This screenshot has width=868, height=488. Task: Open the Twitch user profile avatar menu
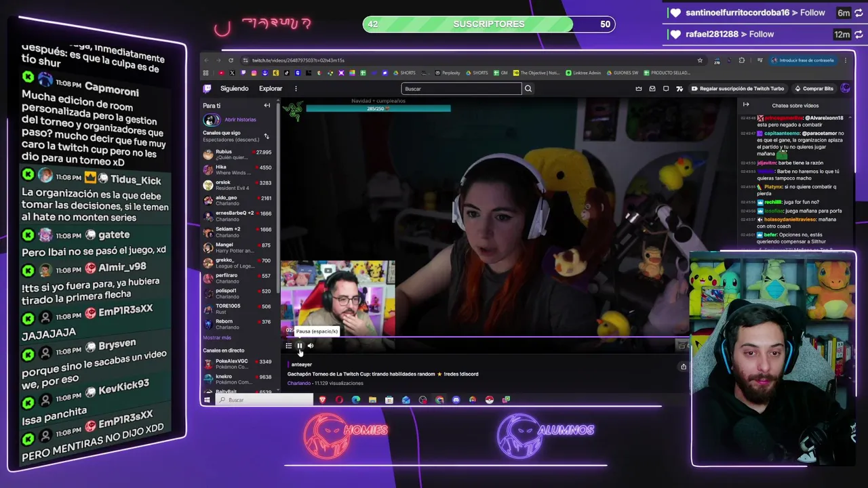(x=845, y=89)
